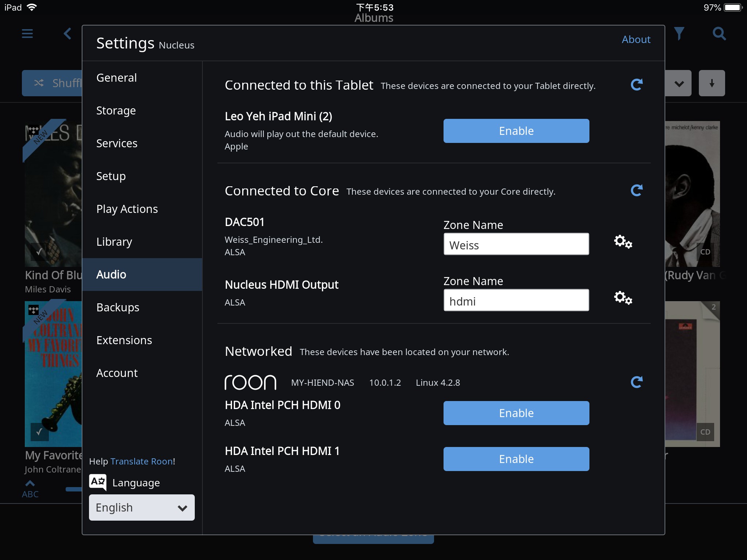This screenshot has width=747, height=560.
Task: Click the download arrow button behind settings
Action: (x=712, y=83)
